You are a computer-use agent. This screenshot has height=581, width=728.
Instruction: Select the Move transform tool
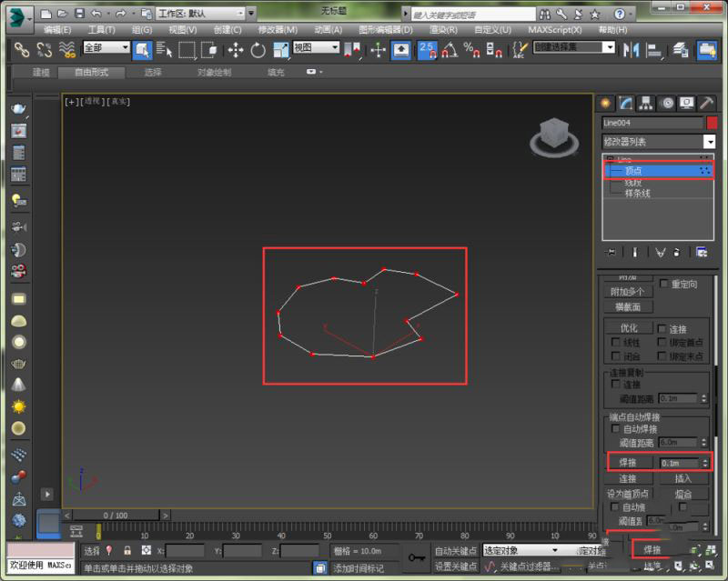[235, 50]
